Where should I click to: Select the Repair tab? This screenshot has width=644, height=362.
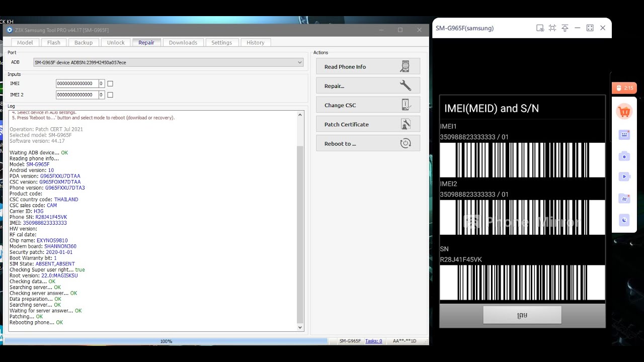(146, 43)
